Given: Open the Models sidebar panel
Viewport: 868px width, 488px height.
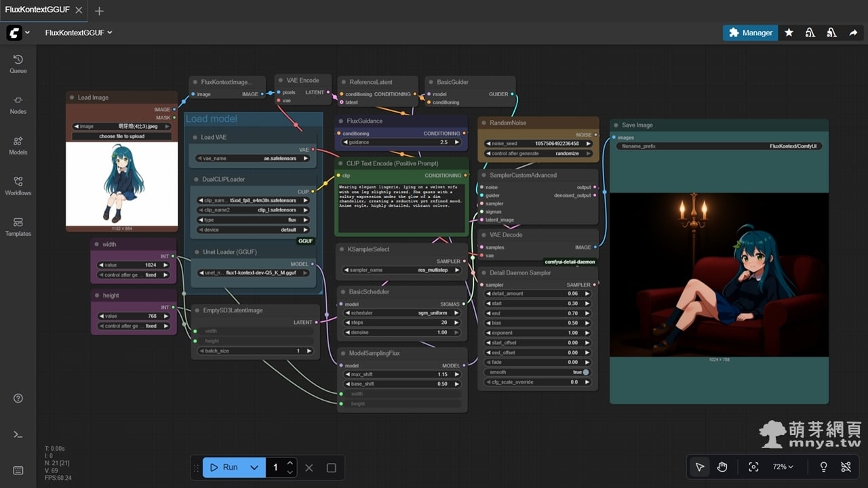Looking at the screenshot, I should 18,145.
